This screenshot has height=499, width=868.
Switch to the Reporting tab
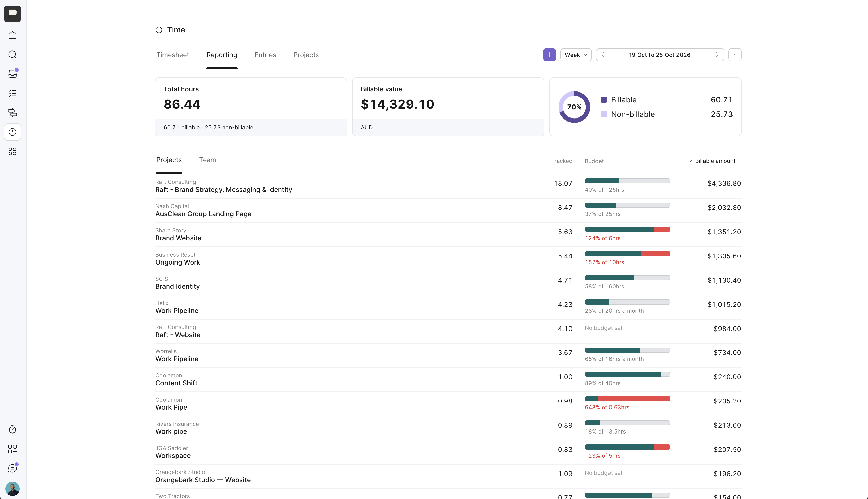[222, 55]
